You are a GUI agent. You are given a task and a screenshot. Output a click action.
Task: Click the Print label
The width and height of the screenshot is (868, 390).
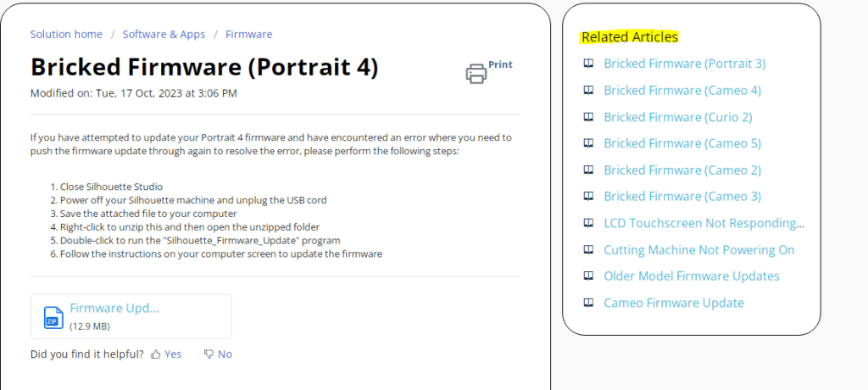[x=500, y=64]
